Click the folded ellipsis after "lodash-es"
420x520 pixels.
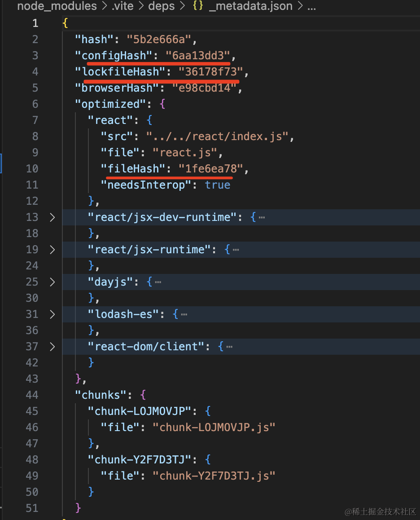[x=184, y=314]
